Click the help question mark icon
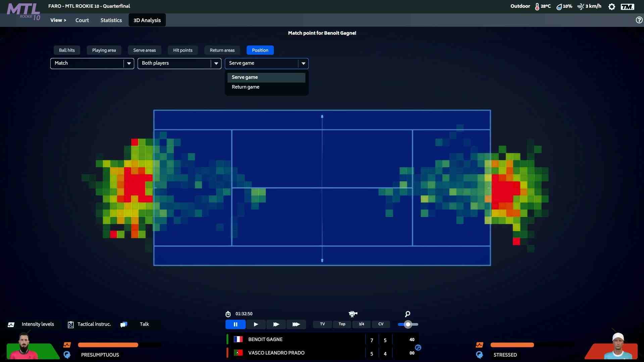The width and height of the screenshot is (644, 362). tap(639, 20)
